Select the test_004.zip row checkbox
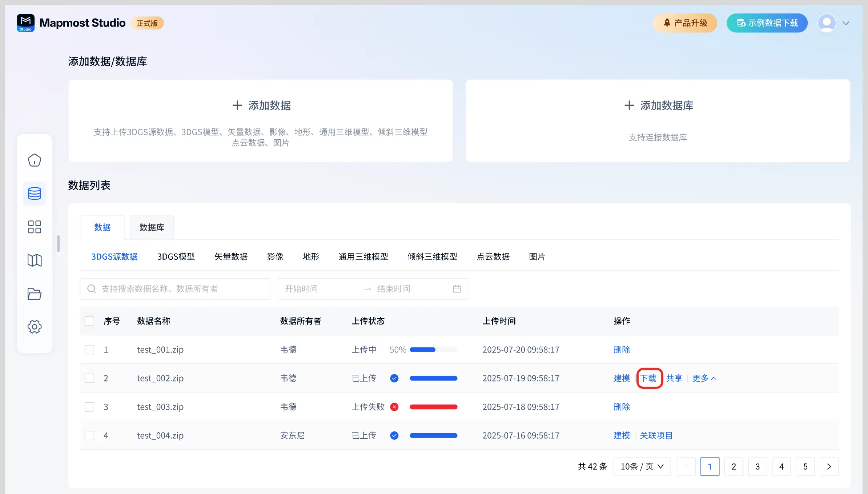Screen dimensions: 868x494 (x=89, y=435)
